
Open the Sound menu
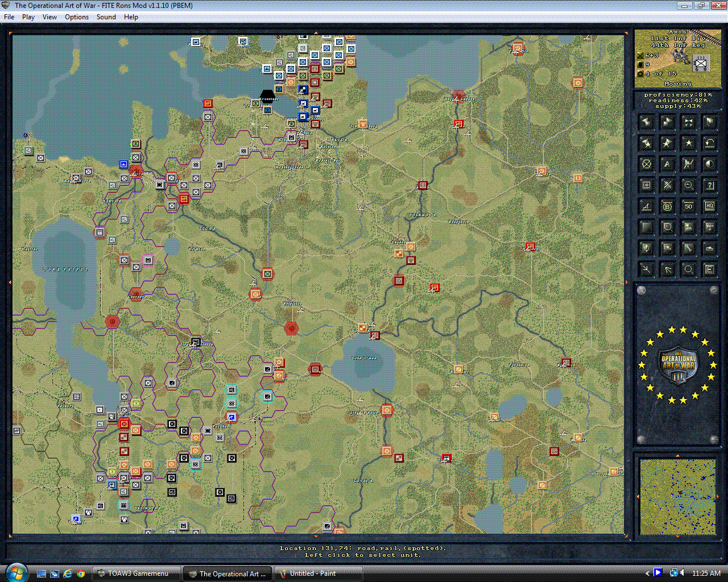(106, 17)
